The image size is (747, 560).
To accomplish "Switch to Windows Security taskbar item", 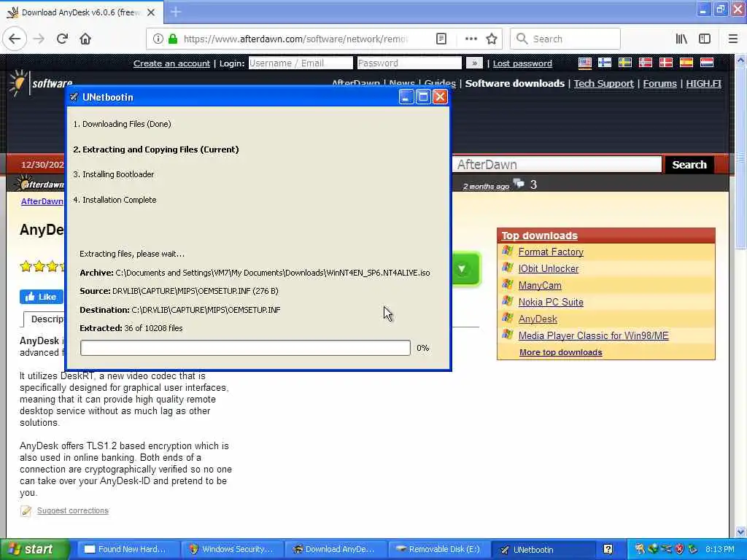I will click(232, 549).
